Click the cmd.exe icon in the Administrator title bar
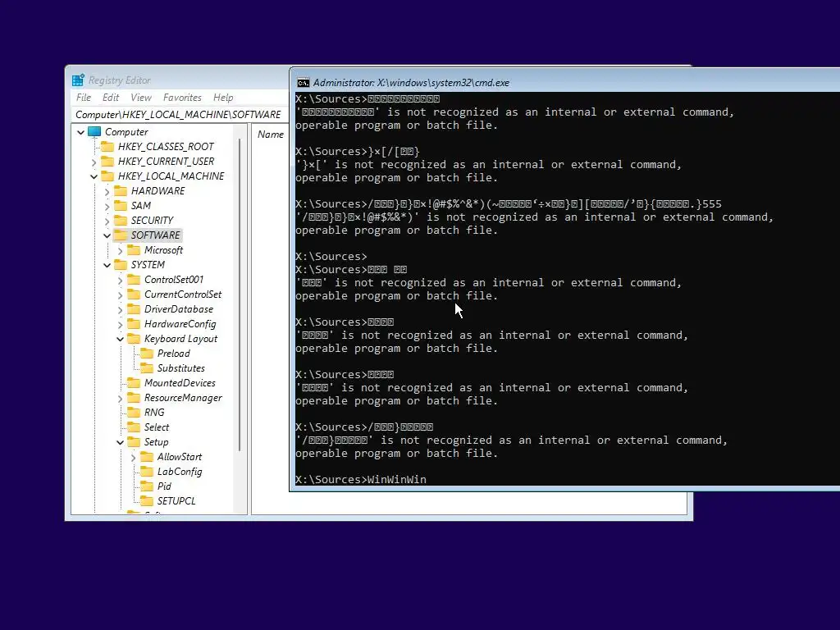 304,83
